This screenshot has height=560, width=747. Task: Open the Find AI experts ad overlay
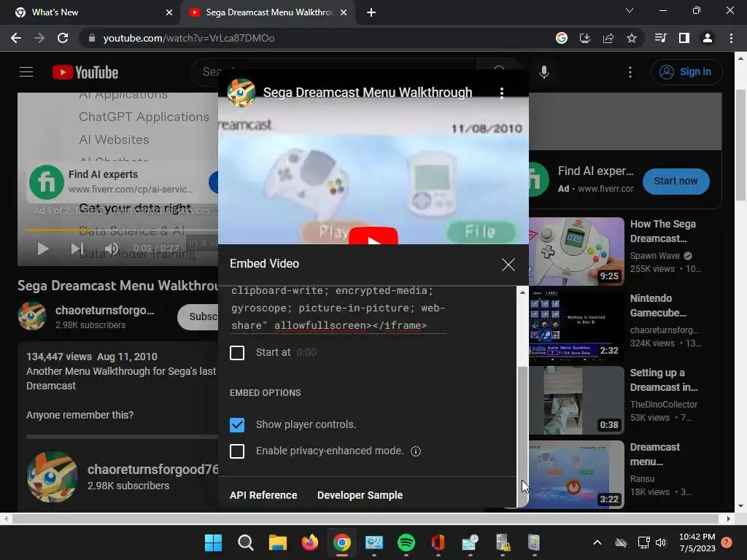[122, 182]
